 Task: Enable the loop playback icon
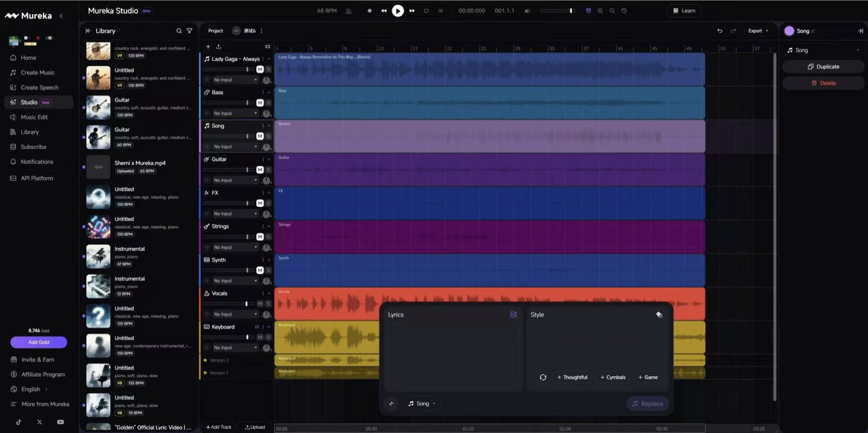pos(426,11)
